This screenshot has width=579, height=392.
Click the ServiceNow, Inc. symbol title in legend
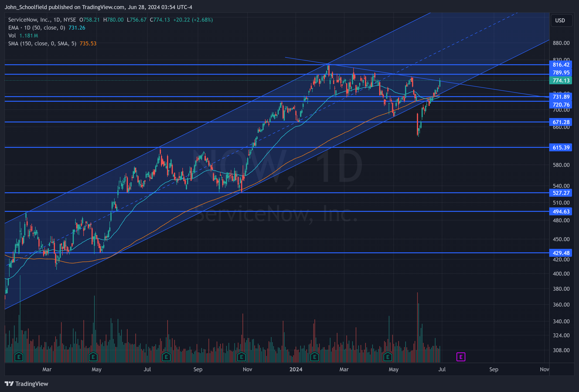point(42,20)
